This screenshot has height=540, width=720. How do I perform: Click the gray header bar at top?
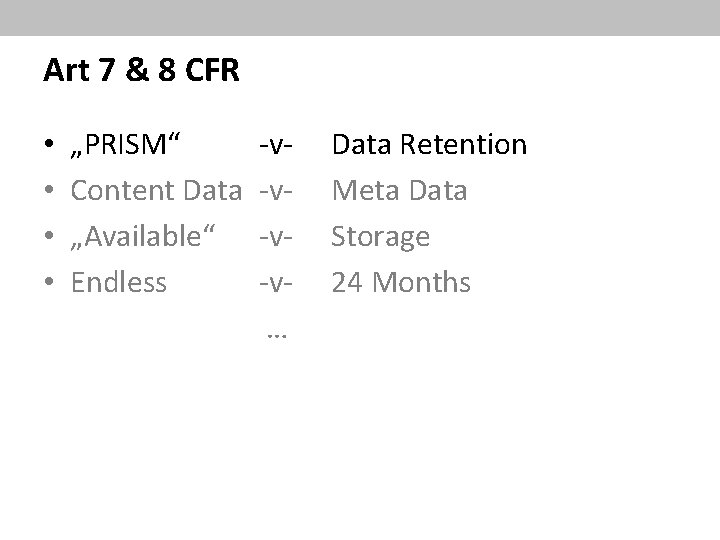[x=360, y=17]
